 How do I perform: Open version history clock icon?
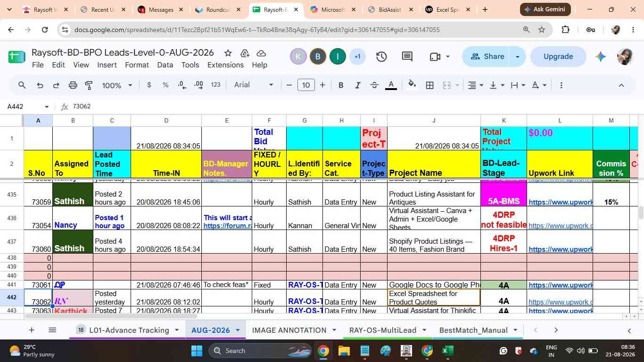coord(381,57)
